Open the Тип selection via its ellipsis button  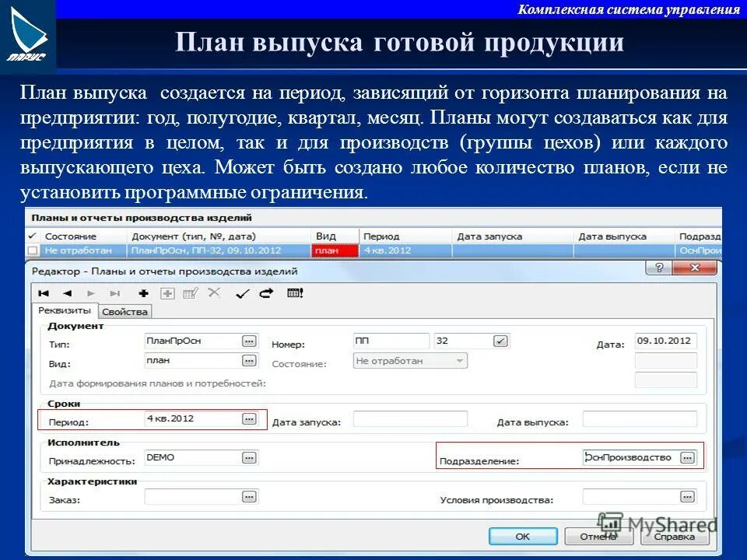[x=247, y=341]
